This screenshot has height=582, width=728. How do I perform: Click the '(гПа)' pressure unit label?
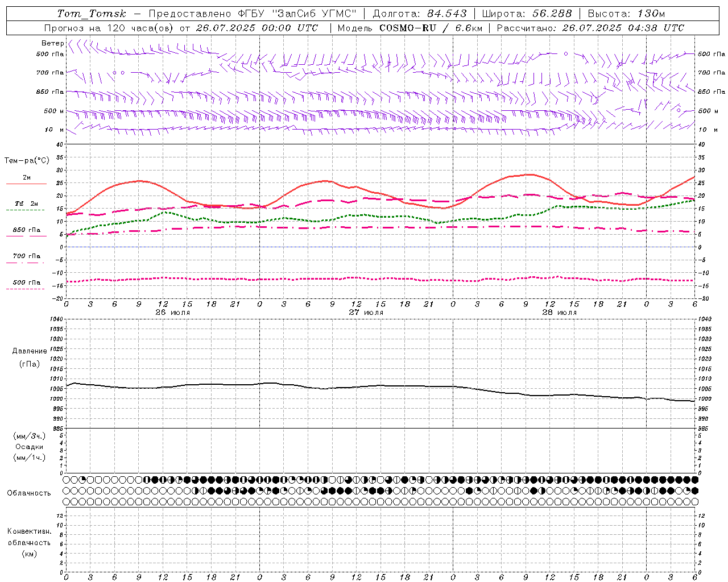pos(30,364)
